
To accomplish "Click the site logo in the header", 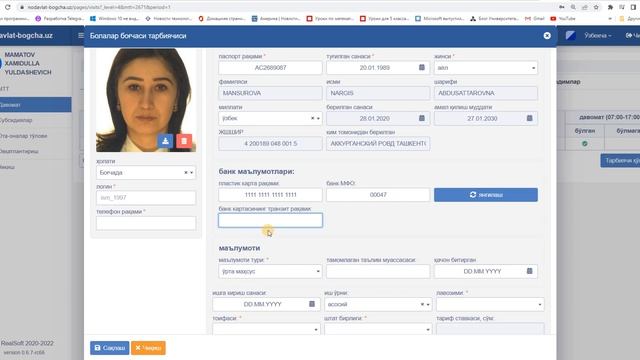I will 27,36.
